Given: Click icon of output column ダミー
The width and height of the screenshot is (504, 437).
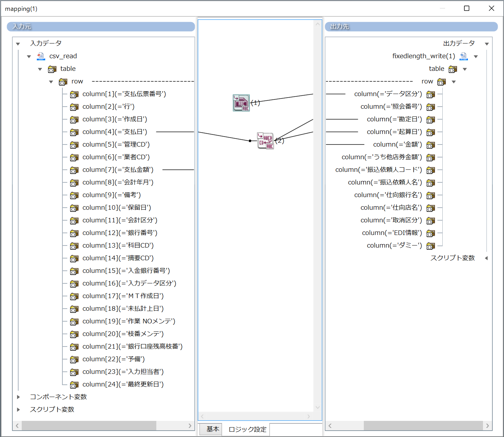Looking at the screenshot, I should 431,246.
